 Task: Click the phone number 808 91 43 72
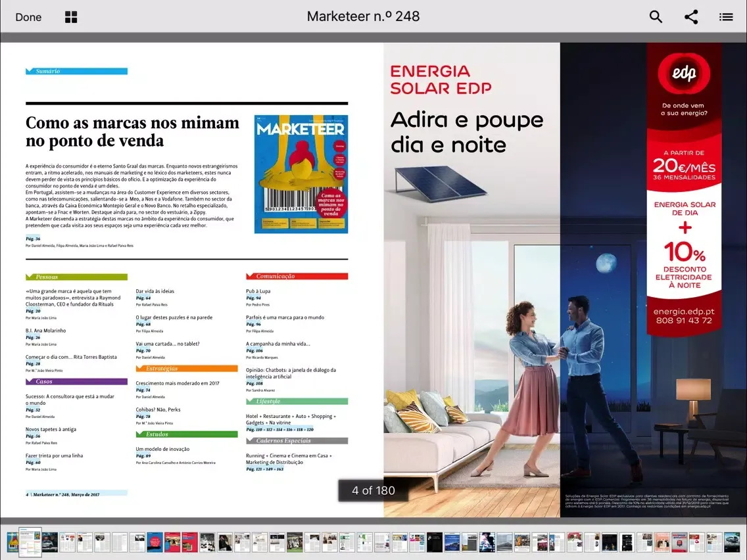(684, 321)
